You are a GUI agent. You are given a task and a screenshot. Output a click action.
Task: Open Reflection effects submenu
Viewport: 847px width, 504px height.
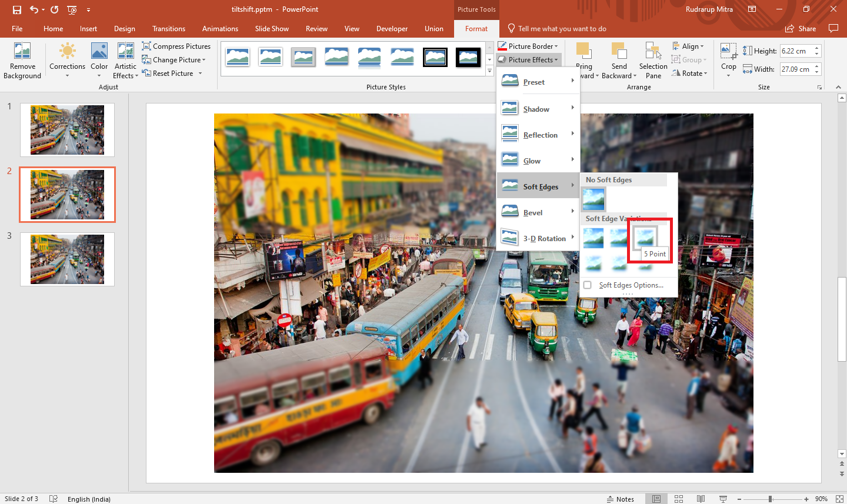(538, 135)
